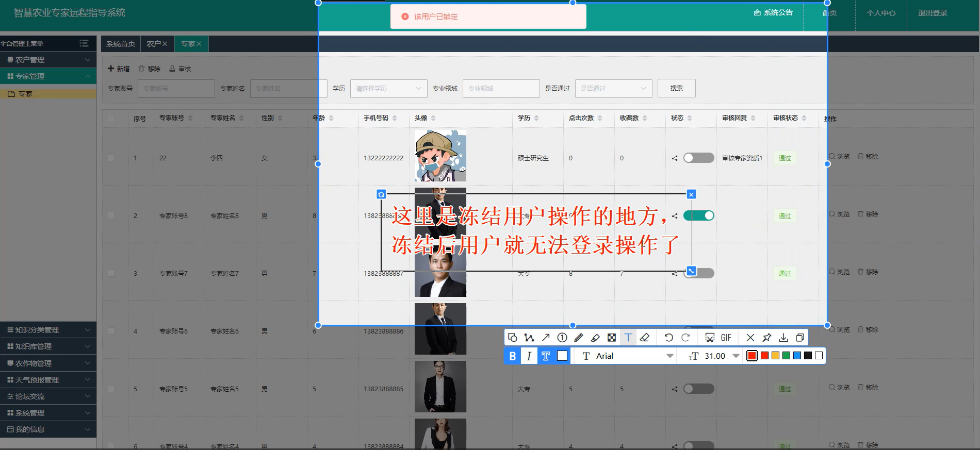Toggle outlined text style
This screenshot has width=980, height=450.
click(x=546, y=356)
